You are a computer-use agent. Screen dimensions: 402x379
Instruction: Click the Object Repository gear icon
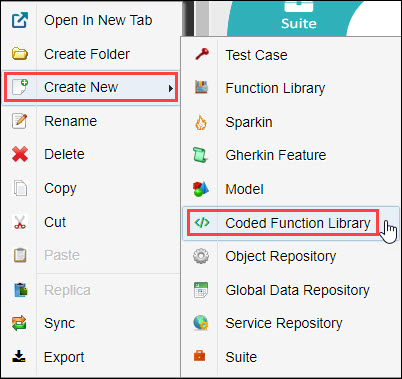coord(201,256)
